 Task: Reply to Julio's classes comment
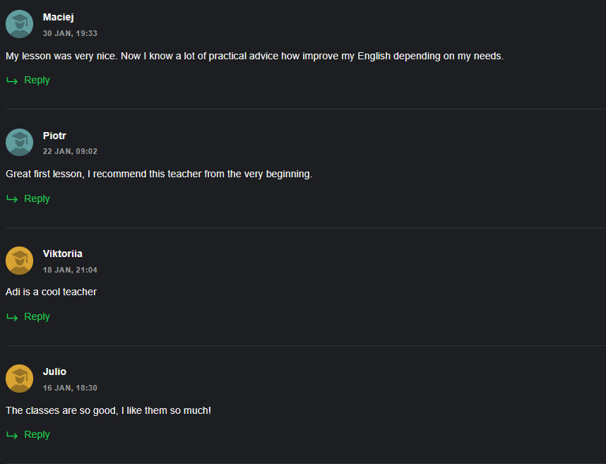(x=37, y=435)
